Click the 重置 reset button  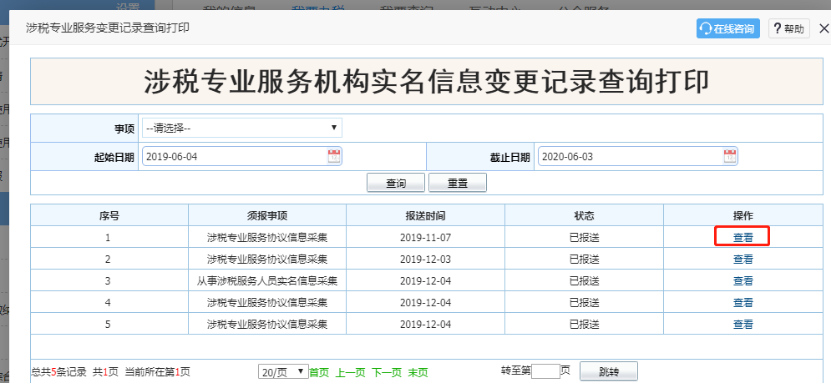(457, 183)
